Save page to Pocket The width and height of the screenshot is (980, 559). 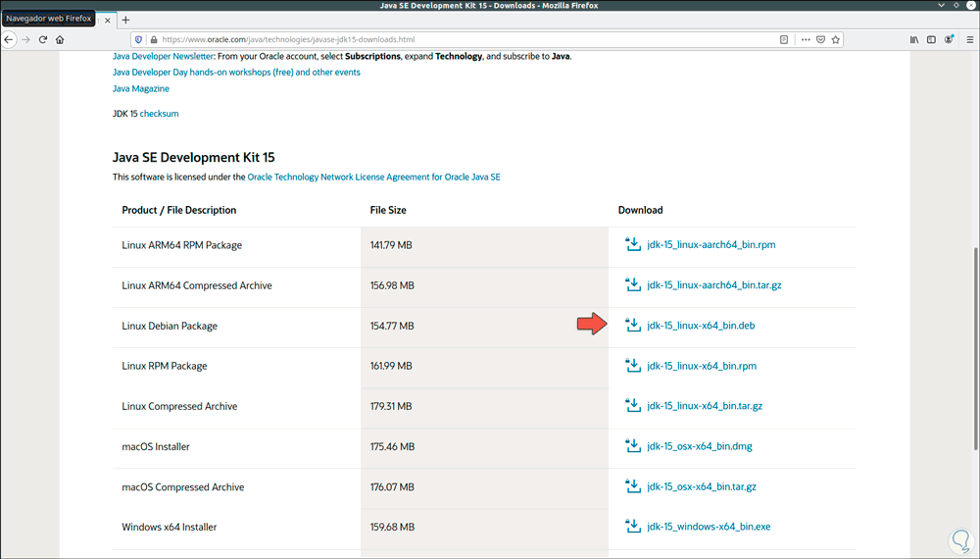click(820, 39)
